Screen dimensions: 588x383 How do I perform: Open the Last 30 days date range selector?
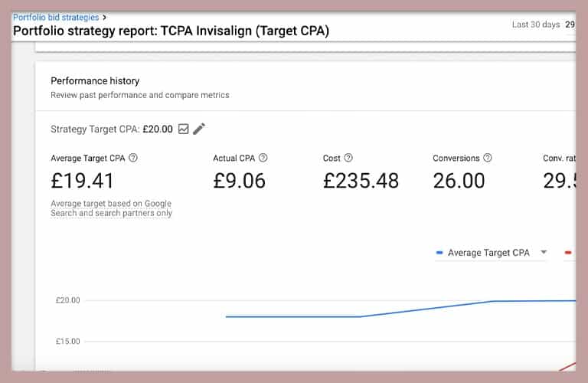(x=536, y=25)
